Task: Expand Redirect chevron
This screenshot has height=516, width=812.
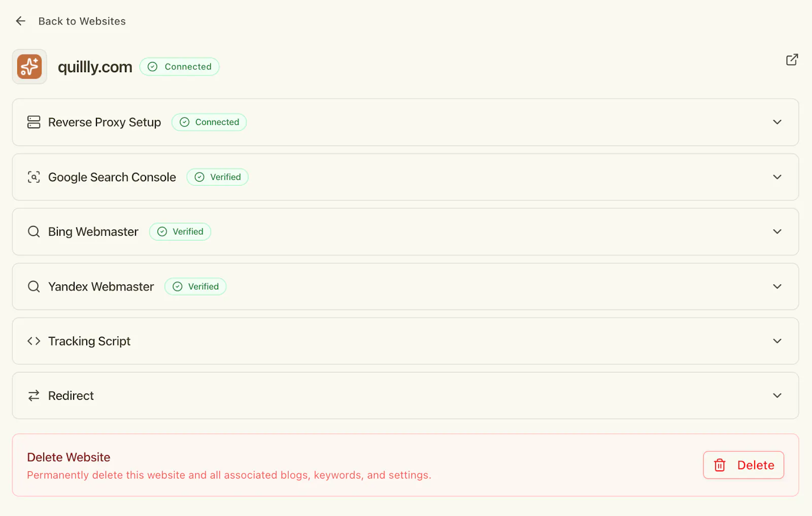Action: click(x=777, y=396)
